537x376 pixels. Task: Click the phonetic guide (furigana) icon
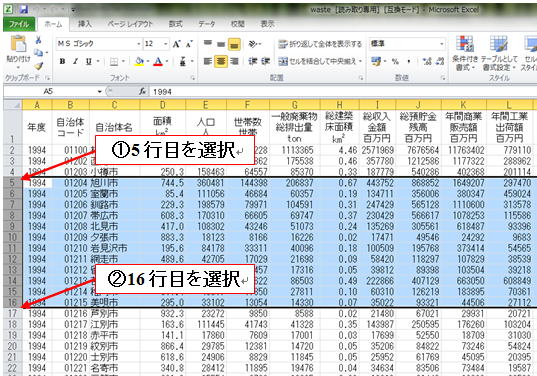point(183,62)
